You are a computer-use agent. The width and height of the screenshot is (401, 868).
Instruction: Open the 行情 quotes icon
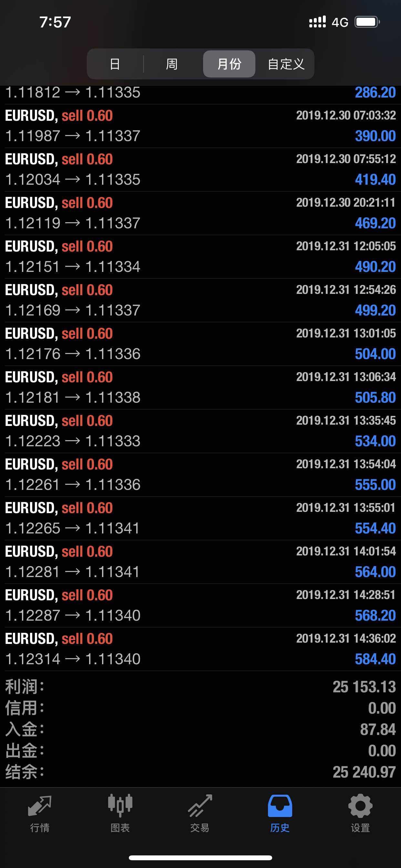tap(40, 806)
